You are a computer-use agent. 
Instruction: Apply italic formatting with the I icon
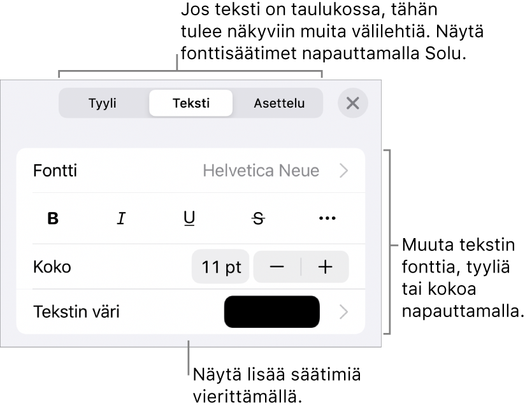click(121, 218)
